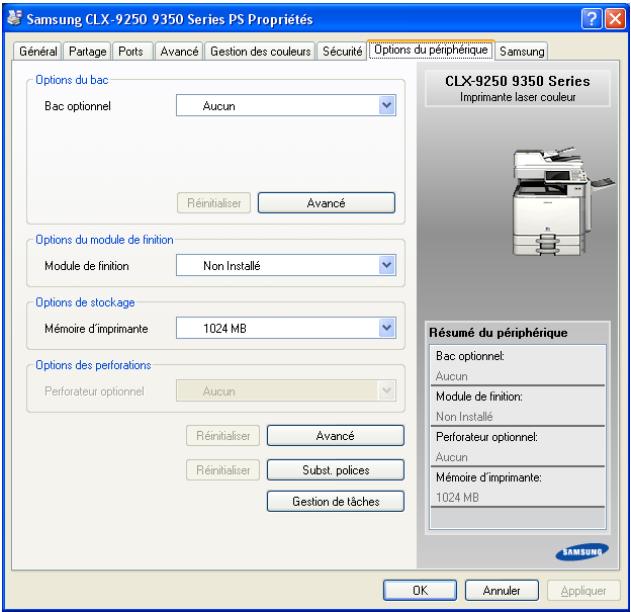Click the Perforateur optionnel dropdown arrow

click(x=386, y=391)
